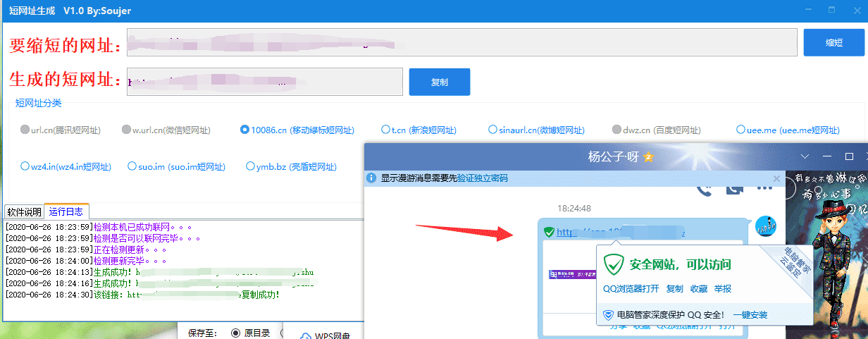868x339 pixels.
Task: Click the 短网址分类 group label
Action: tap(39, 104)
